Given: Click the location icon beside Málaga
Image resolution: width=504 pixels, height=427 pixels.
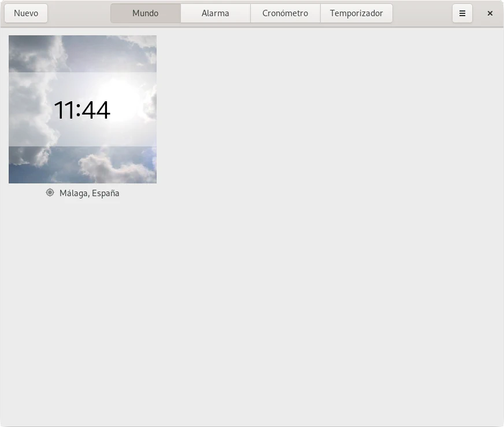Looking at the screenshot, I should (50, 193).
